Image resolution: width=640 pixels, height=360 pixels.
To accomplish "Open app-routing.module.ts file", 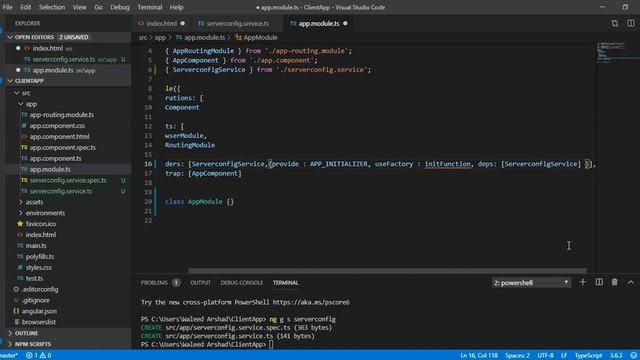I will tap(61, 115).
